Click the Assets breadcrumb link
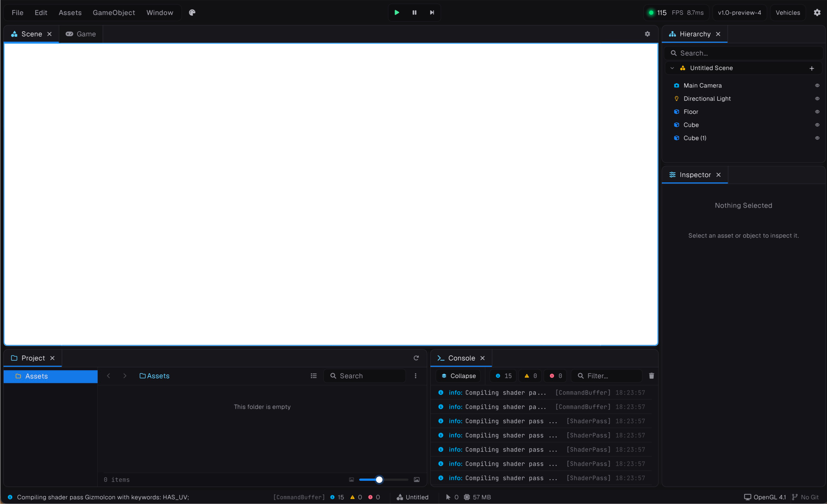This screenshot has width=827, height=504. click(x=154, y=376)
